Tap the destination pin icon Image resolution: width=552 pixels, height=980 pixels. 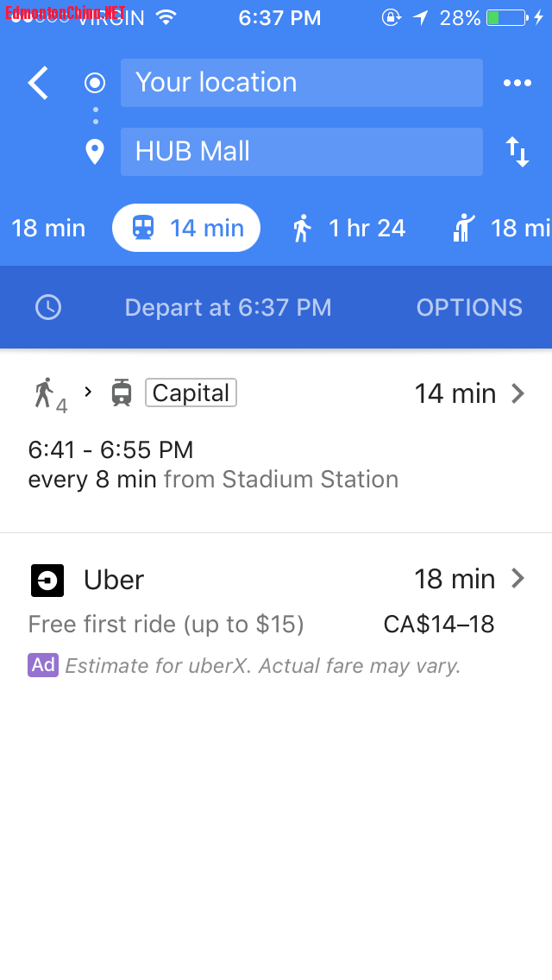(x=94, y=152)
